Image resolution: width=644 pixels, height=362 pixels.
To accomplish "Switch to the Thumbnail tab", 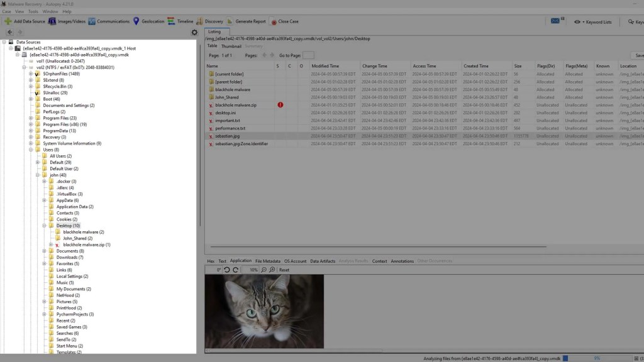I will [231, 46].
